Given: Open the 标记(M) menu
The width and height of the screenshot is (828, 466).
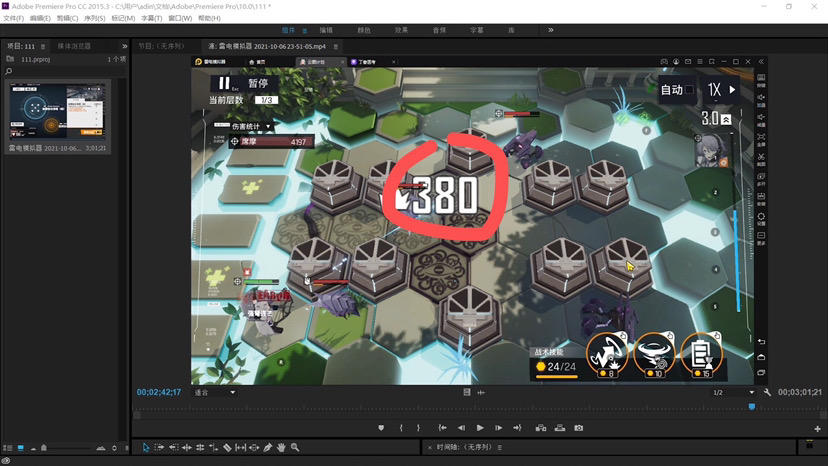Looking at the screenshot, I should pyautogui.click(x=123, y=18).
